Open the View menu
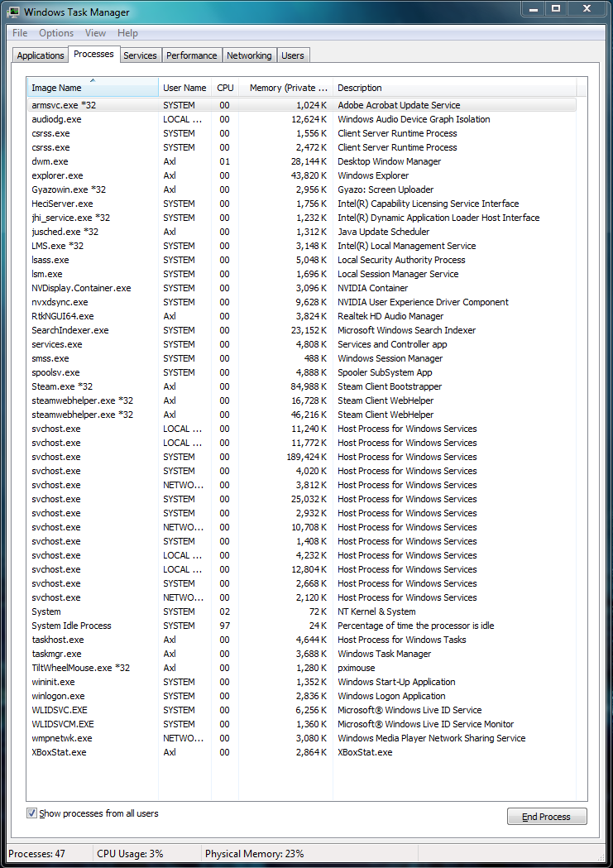This screenshot has height=868, width=613. [95, 33]
